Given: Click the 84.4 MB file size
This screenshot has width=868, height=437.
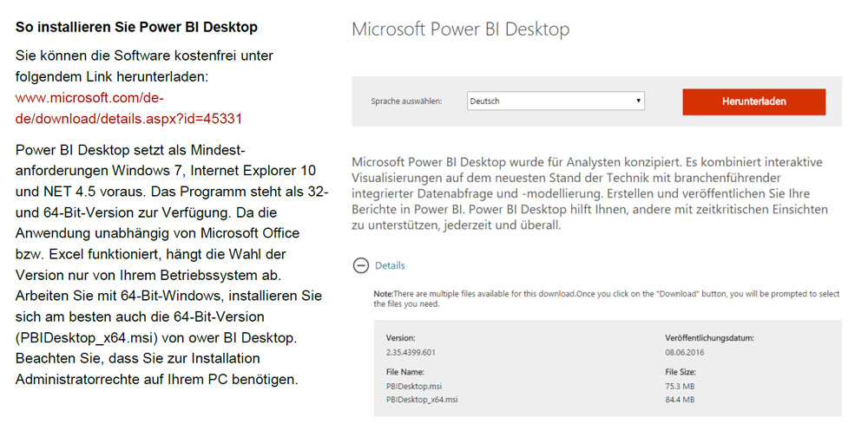Looking at the screenshot, I should click(680, 399).
